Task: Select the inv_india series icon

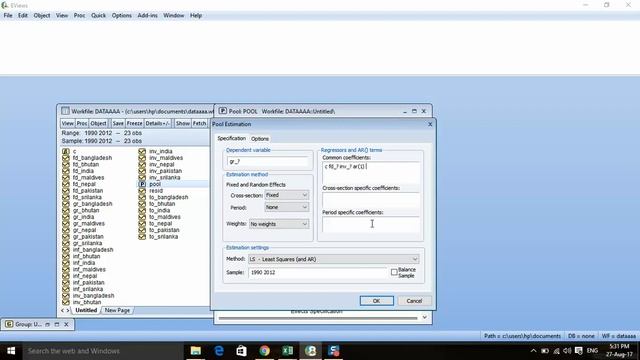Action: coord(142,151)
